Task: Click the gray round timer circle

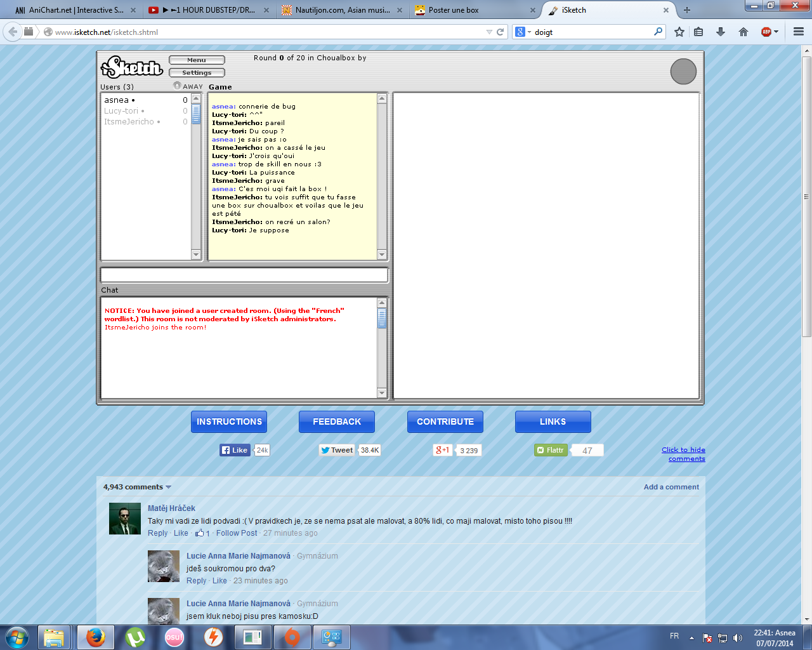Action: [683, 71]
